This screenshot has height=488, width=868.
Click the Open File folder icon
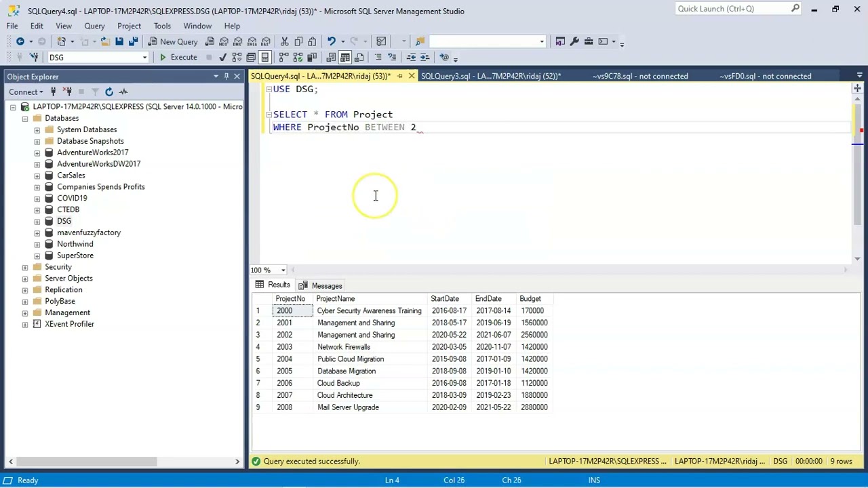pos(105,41)
